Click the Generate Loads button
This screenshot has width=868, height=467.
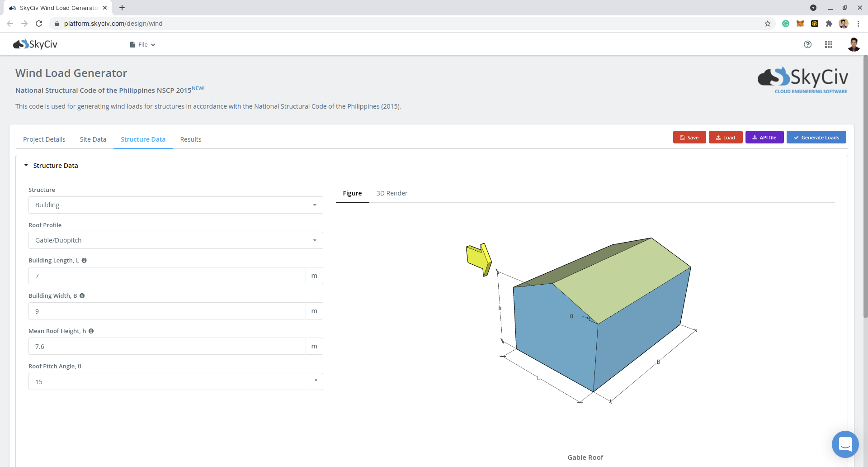816,138
